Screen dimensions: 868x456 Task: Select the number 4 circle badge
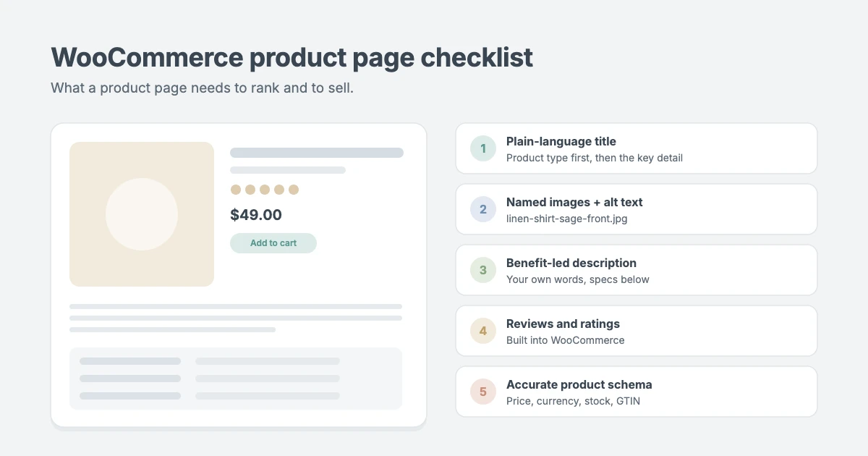click(x=483, y=331)
